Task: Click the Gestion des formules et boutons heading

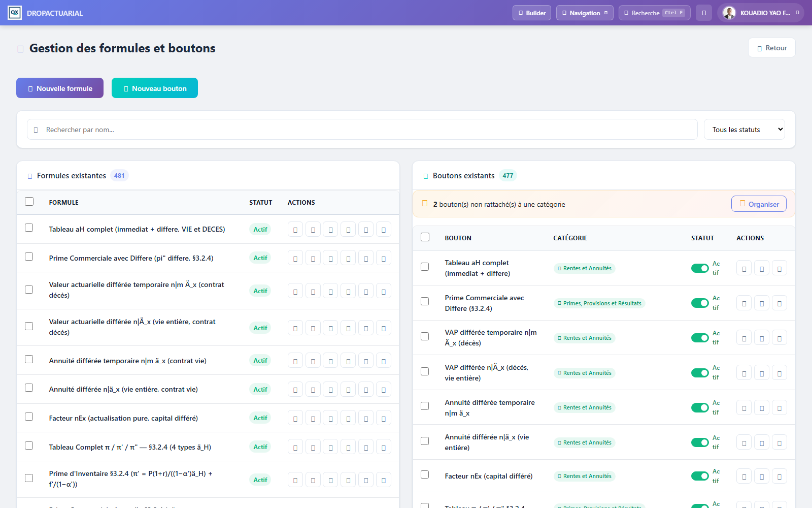Action: (x=122, y=48)
